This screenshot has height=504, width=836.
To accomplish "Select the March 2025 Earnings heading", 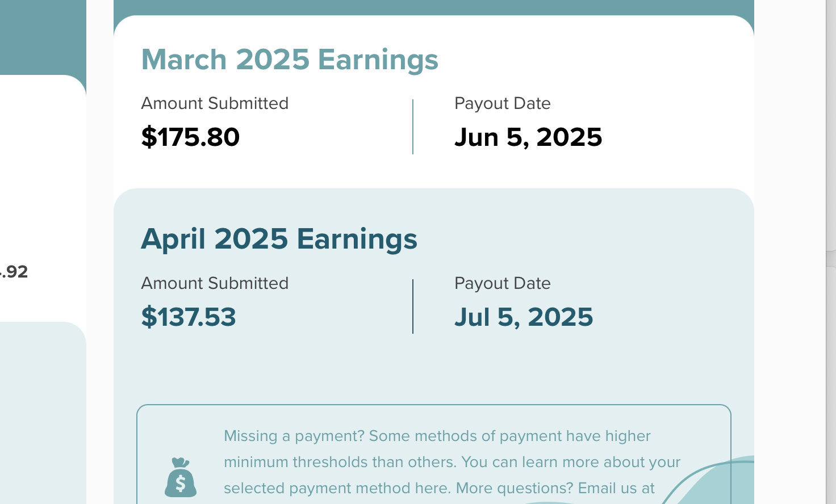I will point(290,60).
